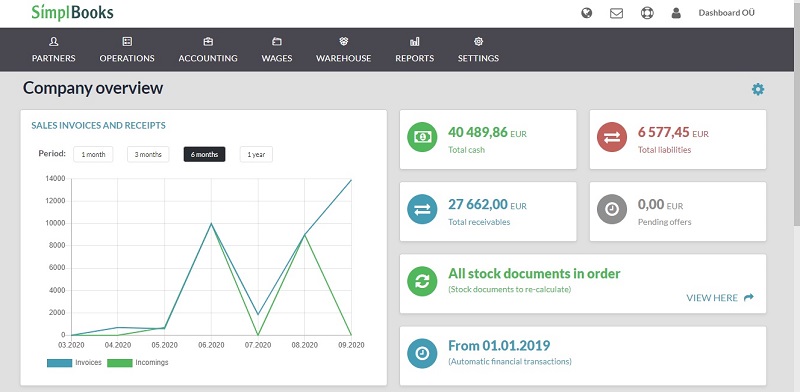
Task: Click the blue Total receivables icon
Action: coord(422,209)
